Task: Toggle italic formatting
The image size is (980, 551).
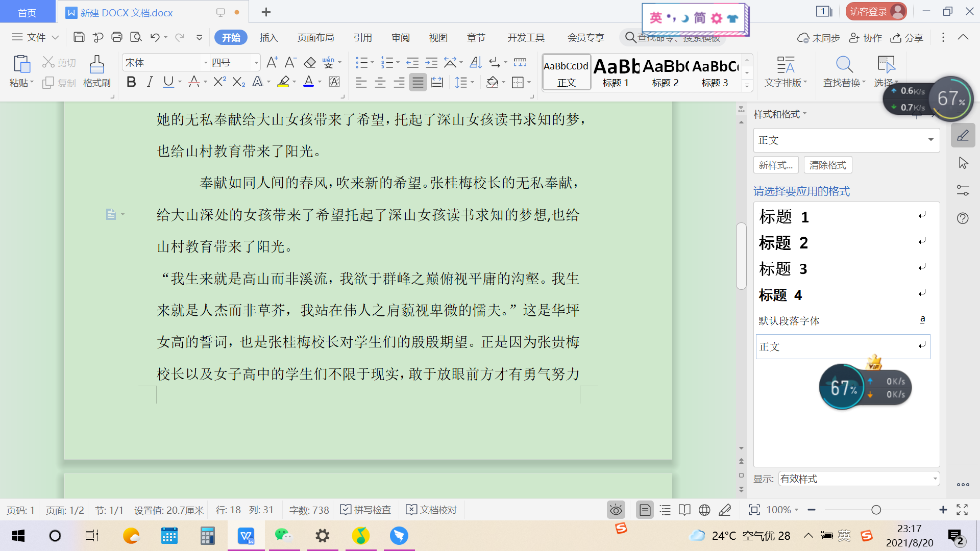Action: [150, 82]
